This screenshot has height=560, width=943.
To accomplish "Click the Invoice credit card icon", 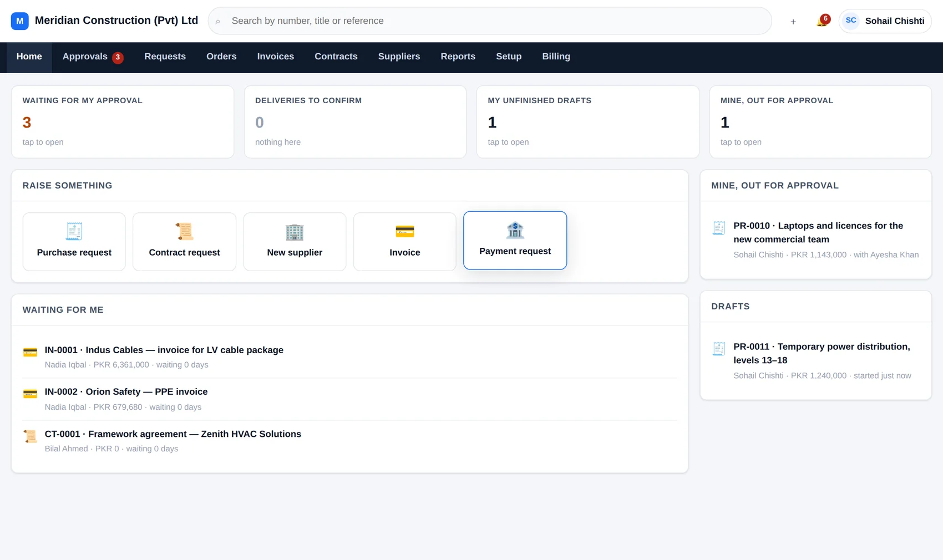I will point(405,231).
